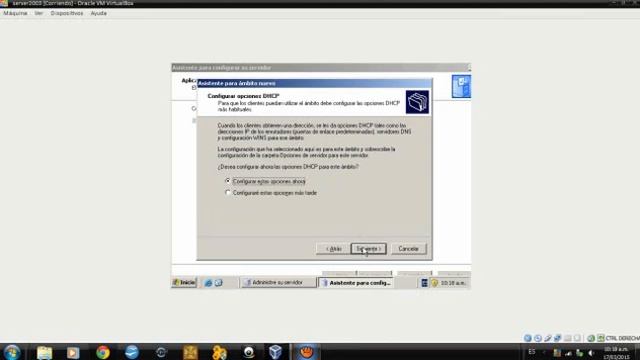Viewport: 640px width, 360px height.
Task: Open VirtualBox cube icon on host taskbar
Action: (276, 352)
